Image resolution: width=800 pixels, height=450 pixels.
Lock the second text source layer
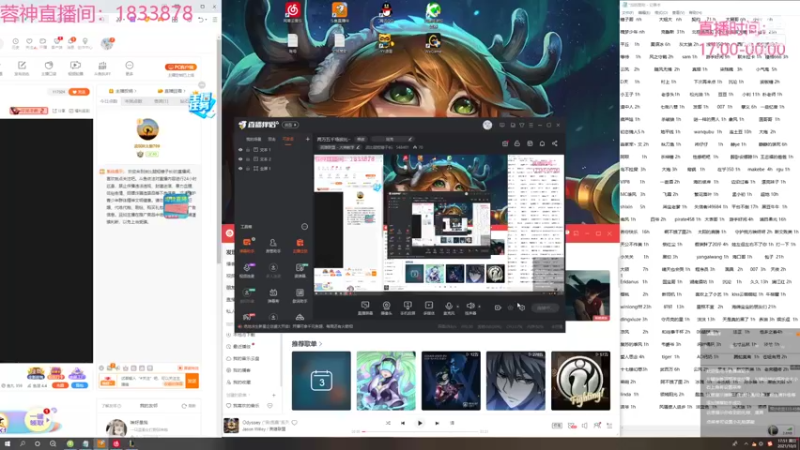[248, 159]
